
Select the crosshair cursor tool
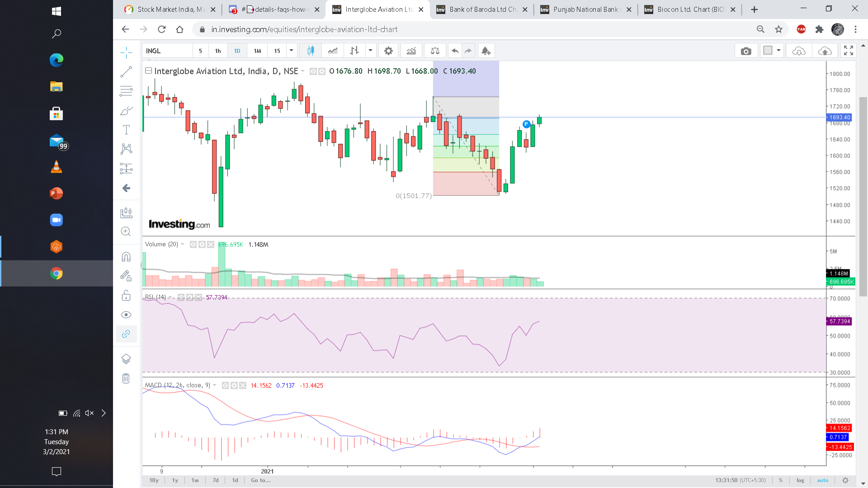point(126,52)
